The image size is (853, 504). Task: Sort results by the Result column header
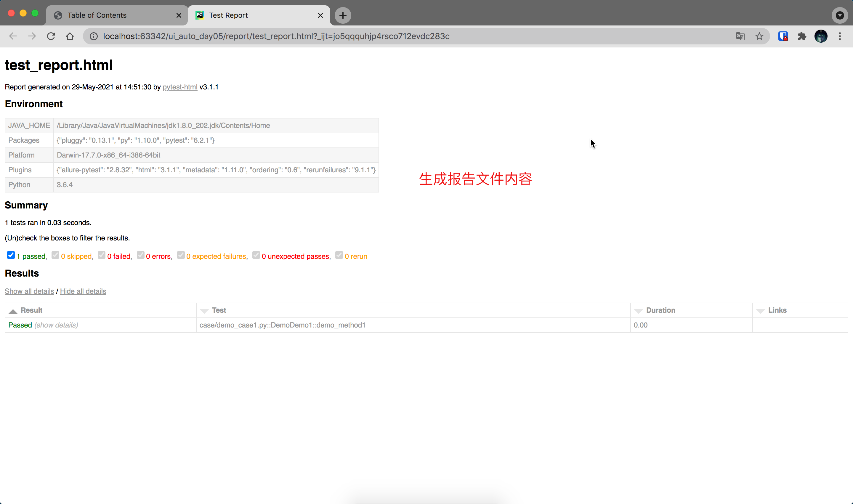[31, 310]
